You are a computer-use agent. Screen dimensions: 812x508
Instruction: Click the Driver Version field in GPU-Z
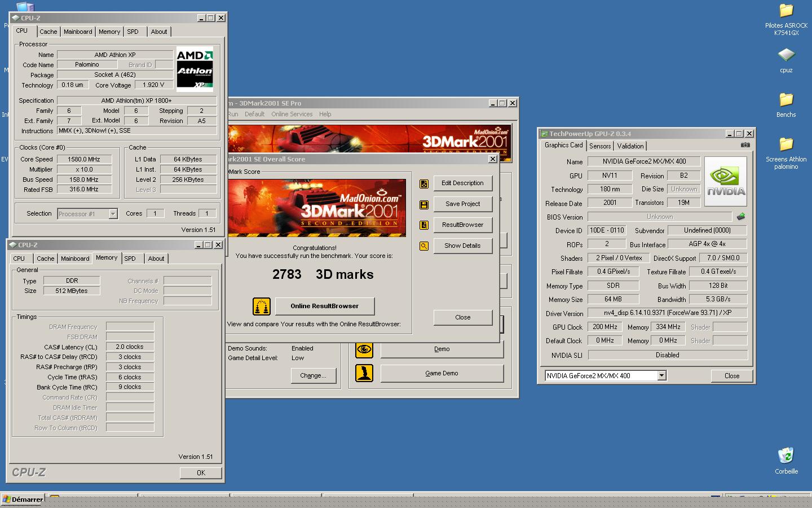667,313
